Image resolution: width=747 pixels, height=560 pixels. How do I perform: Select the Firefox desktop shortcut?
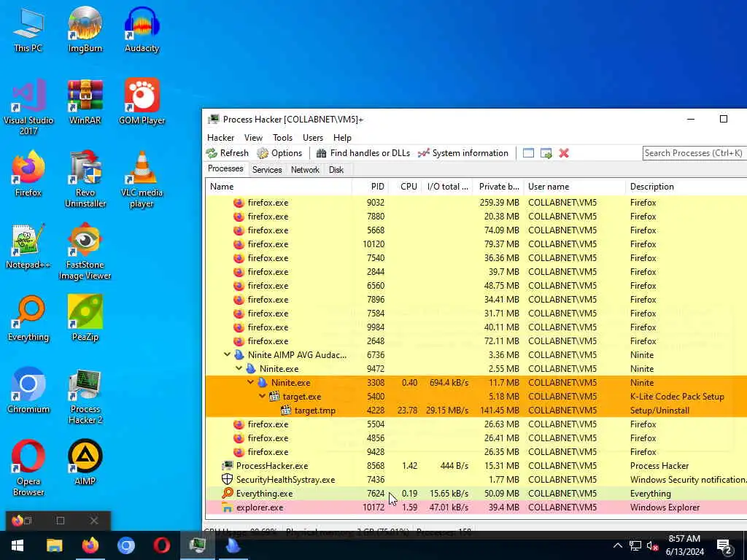click(x=28, y=174)
